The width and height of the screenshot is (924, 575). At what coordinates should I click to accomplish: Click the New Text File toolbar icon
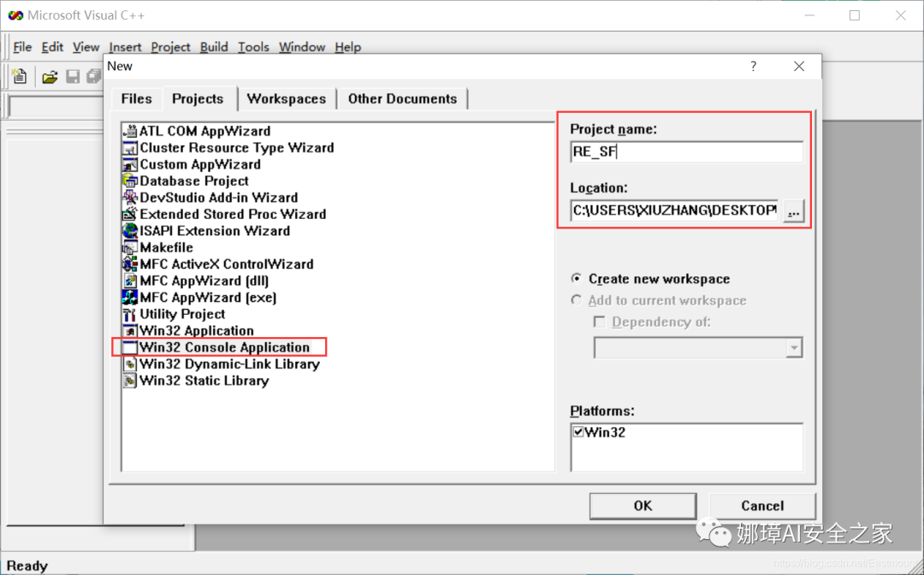[20, 76]
